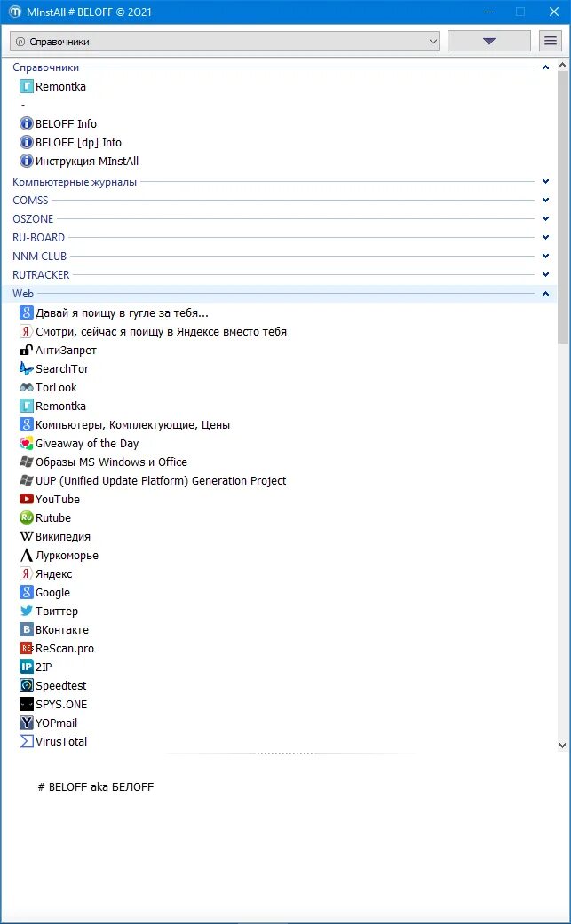
Task: Click the UUP Generation Project icon
Action: 27,480
